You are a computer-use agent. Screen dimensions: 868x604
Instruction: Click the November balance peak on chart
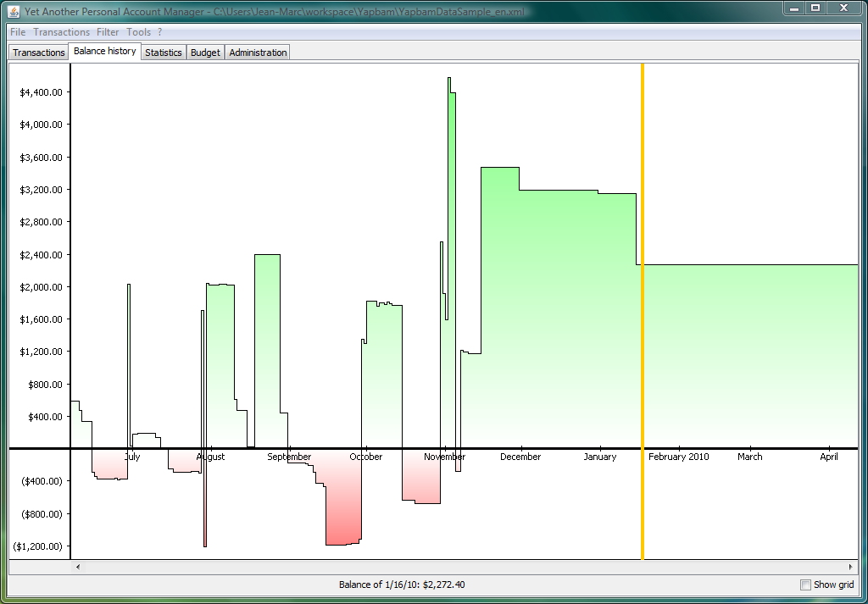(x=449, y=79)
